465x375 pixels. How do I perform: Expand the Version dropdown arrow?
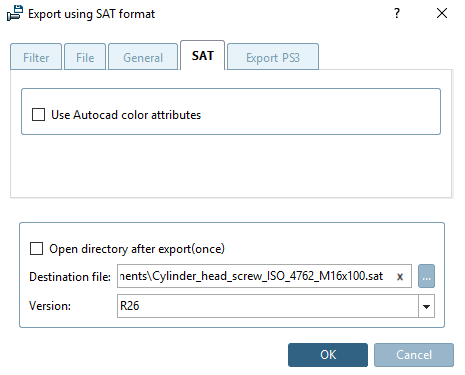[x=426, y=306]
